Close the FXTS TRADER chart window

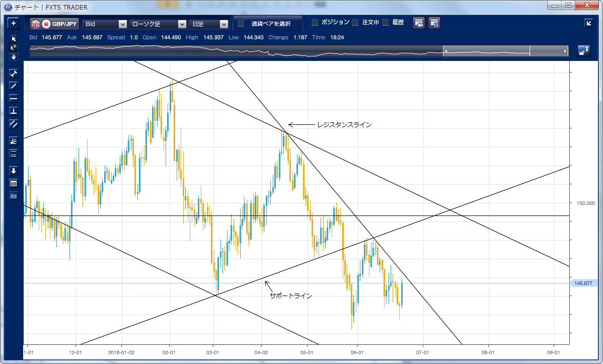point(587,6)
